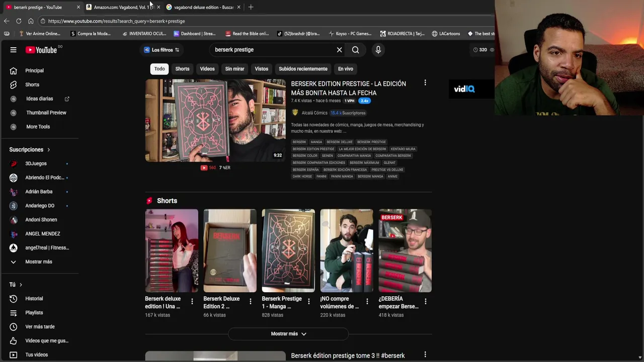This screenshot has height=362, width=644.
Task: Open Los filtros filter options
Action: [162, 50]
